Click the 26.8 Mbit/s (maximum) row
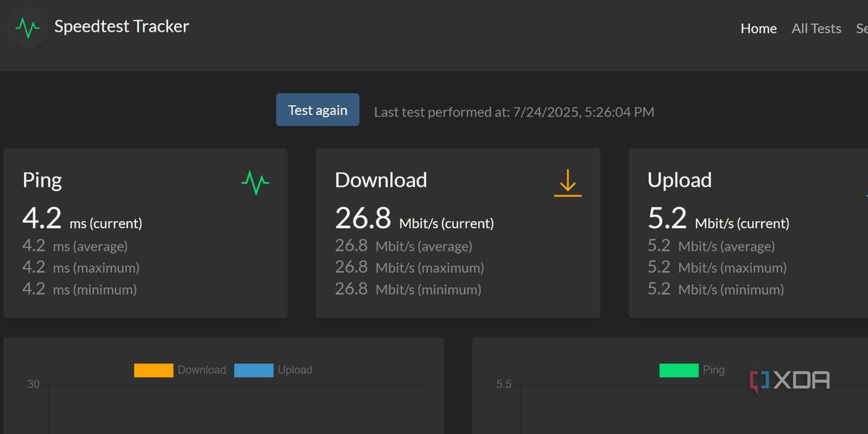This screenshot has width=868, height=434. coord(410,267)
